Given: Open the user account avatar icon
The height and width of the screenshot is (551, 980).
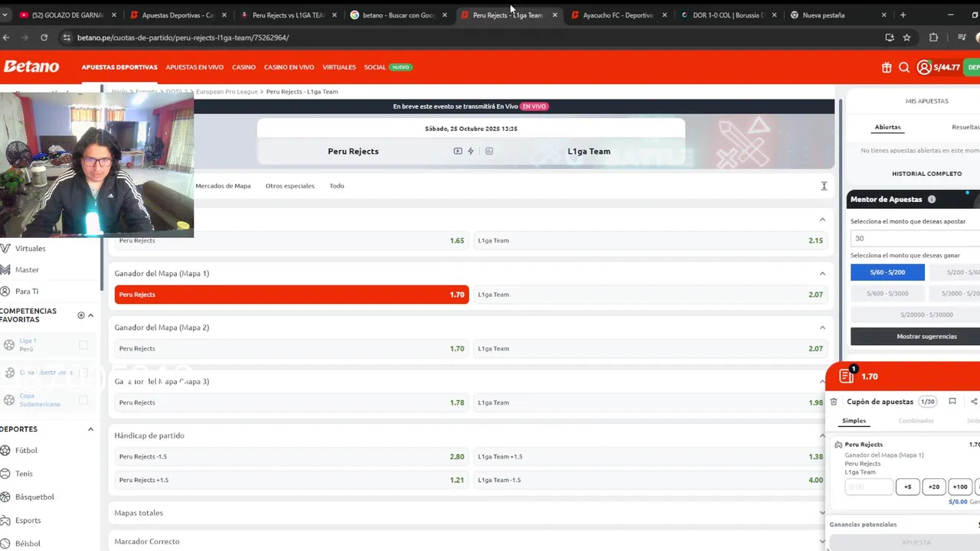Looking at the screenshot, I should click(924, 67).
